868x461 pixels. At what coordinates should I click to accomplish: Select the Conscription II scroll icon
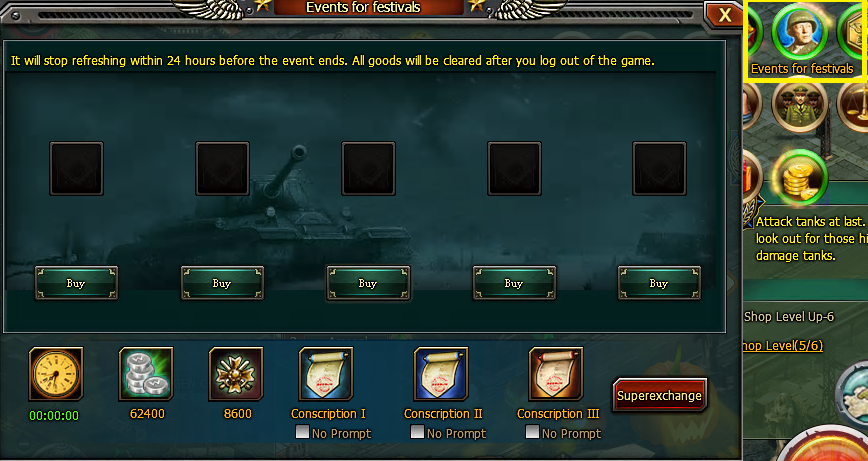tap(441, 374)
